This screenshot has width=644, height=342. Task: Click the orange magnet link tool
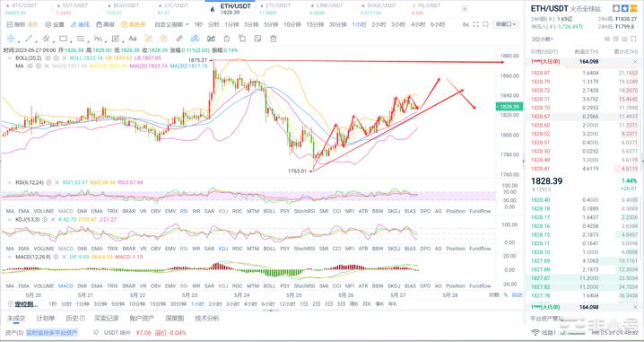tap(148, 39)
